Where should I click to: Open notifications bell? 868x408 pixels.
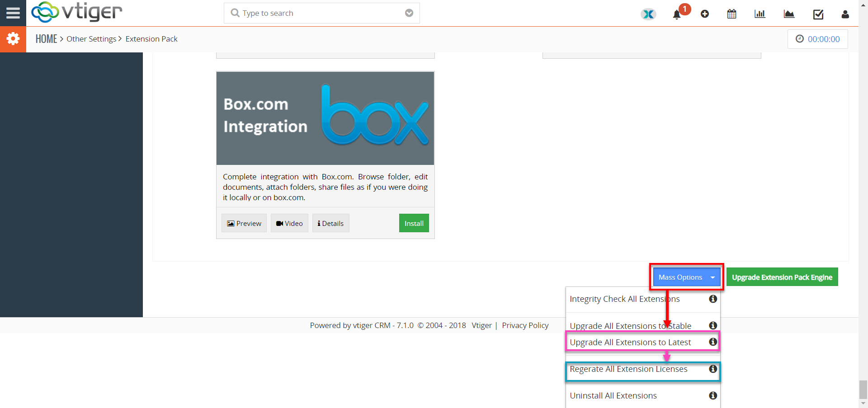[x=677, y=14]
